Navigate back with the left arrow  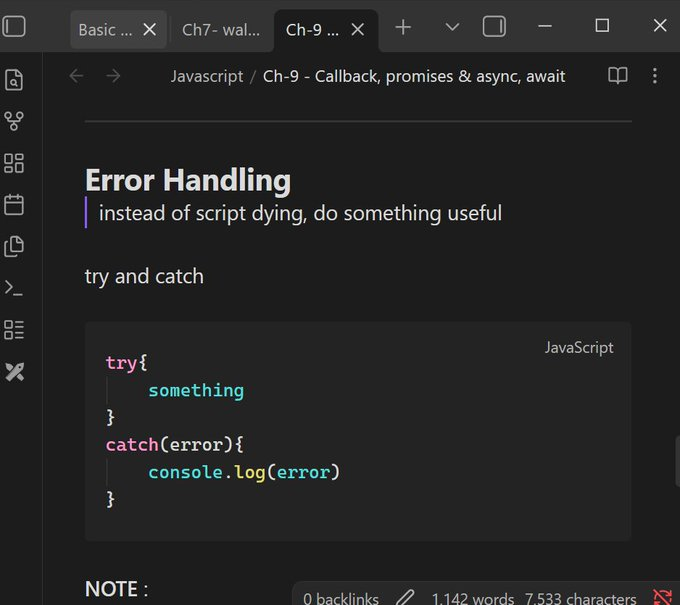(x=76, y=76)
